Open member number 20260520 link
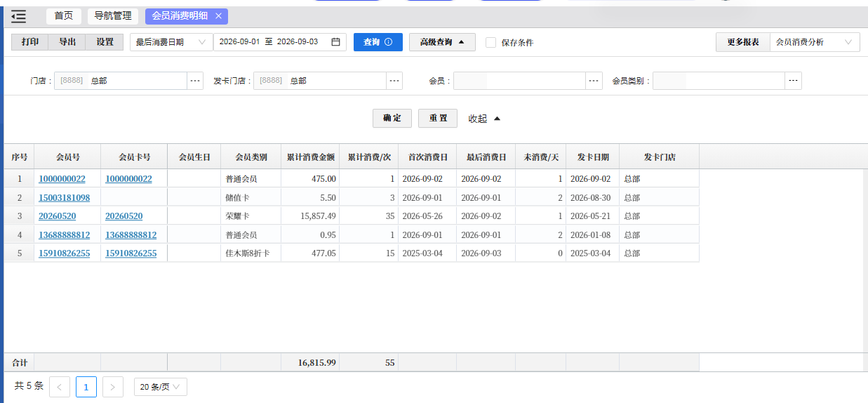 pyautogui.click(x=57, y=216)
